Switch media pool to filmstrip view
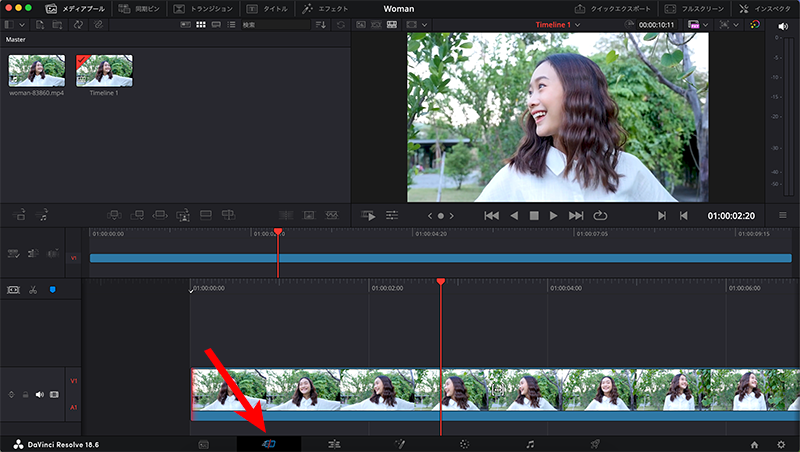Image resolution: width=800 pixels, height=452 pixels. (216, 24)
